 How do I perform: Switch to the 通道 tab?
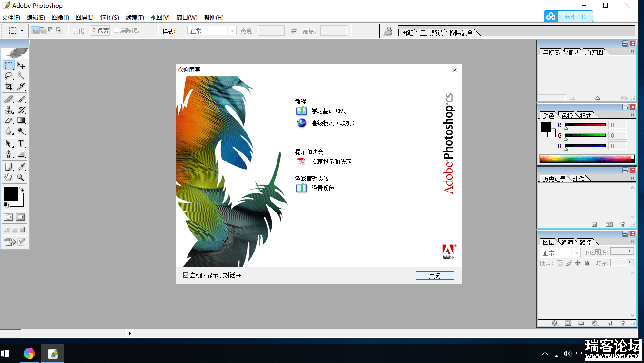tap(567, 242)
